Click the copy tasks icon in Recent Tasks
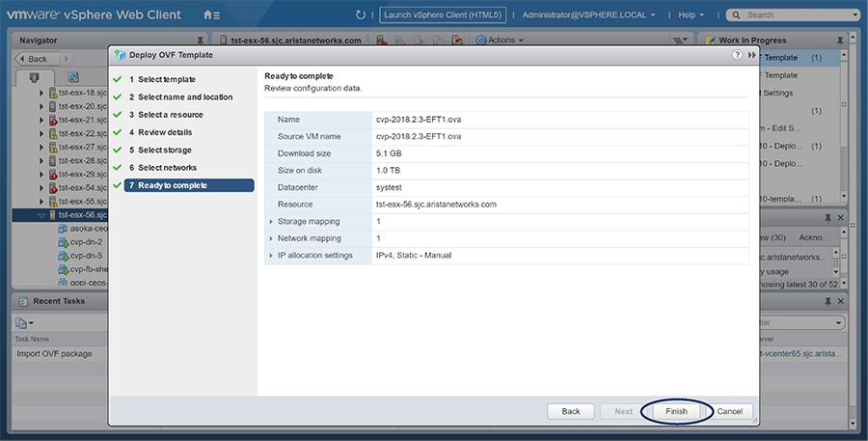The height and width of the screenshot is (441, 868). [21, 322]
